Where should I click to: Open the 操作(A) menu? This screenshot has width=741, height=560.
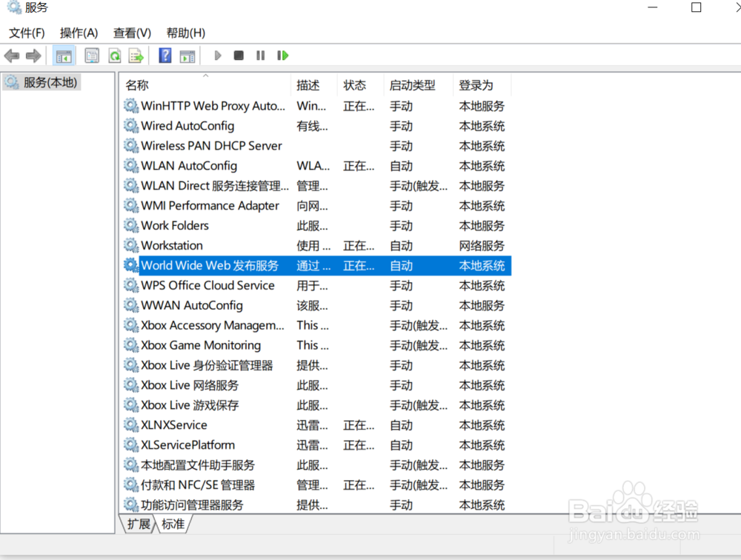(79, 33)
